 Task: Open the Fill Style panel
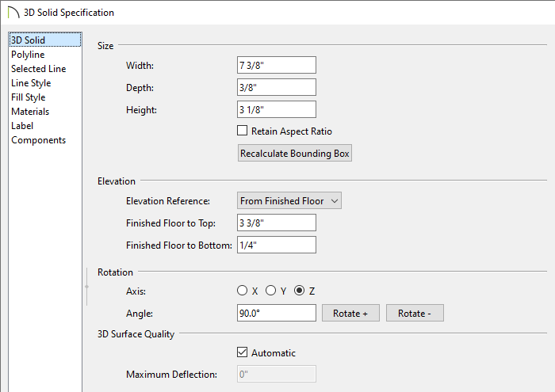click(x=29, y=97)
